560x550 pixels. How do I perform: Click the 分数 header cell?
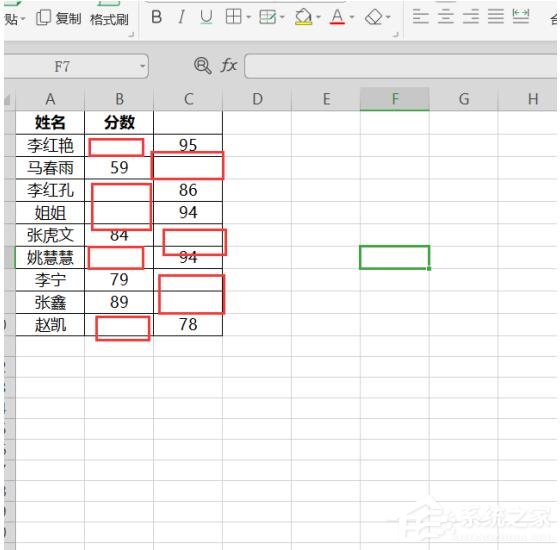coord(119,123)
